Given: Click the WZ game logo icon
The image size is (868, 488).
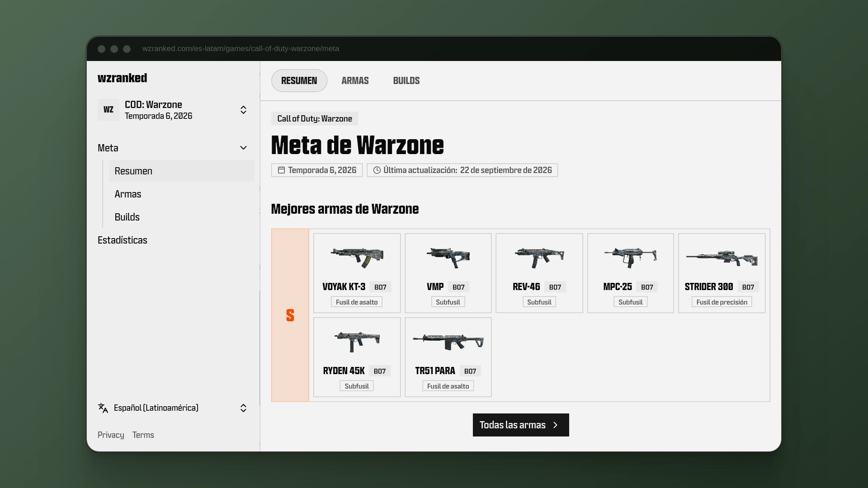Looking at the screenshot, I should pos(108,110).
